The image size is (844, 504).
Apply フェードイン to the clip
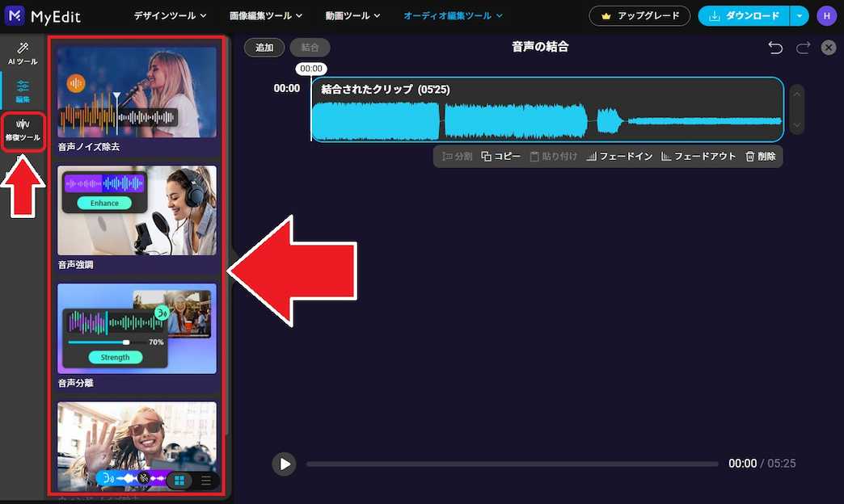619,156
